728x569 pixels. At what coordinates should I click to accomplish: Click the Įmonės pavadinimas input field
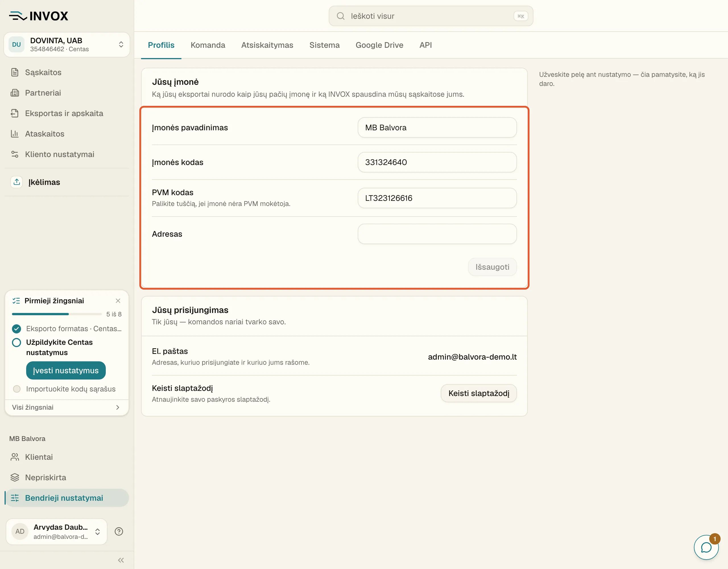coord(437,127)
